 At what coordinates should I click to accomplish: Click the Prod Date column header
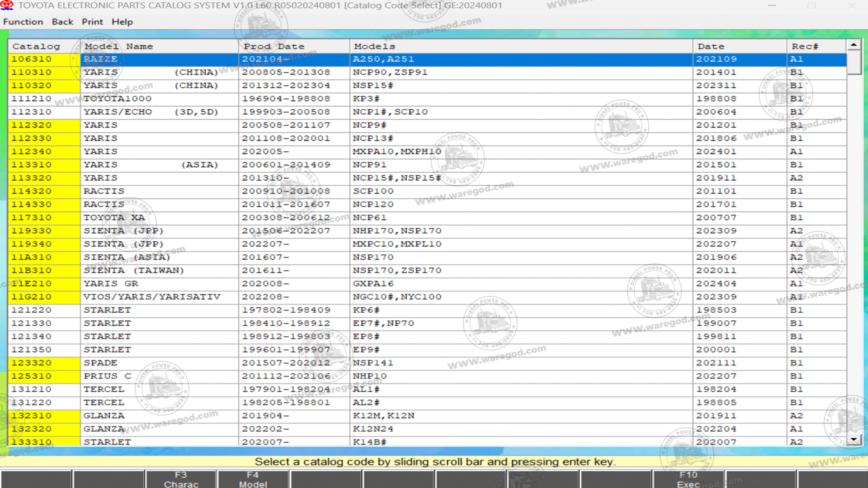[274, 47]
